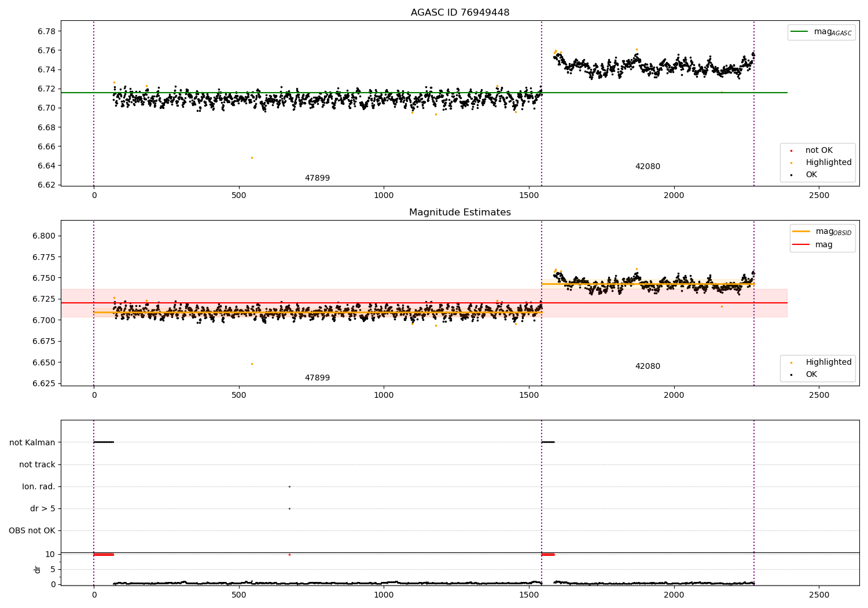Click the 'AGASC ID 76949448' plot title
Image resolution: width=868 pixels, height=608 pixels.
[x=460, y=13]
